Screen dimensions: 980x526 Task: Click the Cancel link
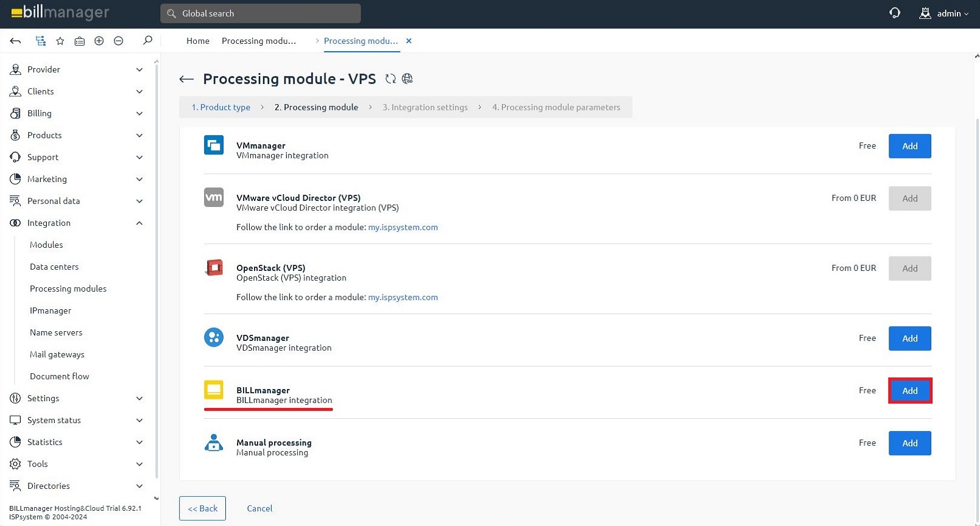click(259, 508)
